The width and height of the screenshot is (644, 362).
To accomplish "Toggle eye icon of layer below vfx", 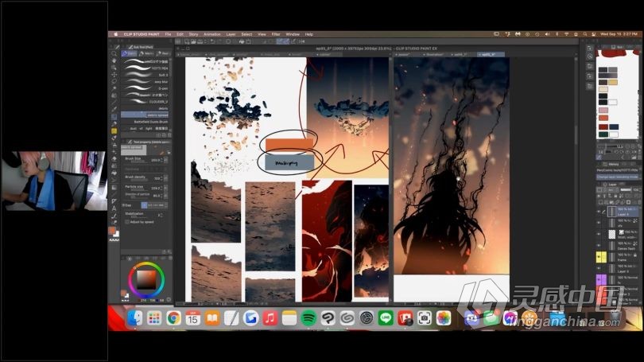I will point(599,234).
